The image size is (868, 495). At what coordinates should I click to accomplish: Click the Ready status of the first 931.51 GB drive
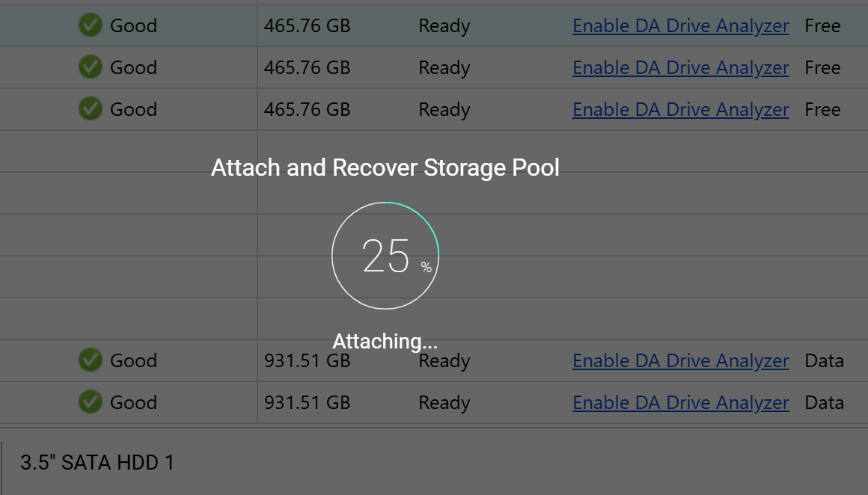coord(444,360)
